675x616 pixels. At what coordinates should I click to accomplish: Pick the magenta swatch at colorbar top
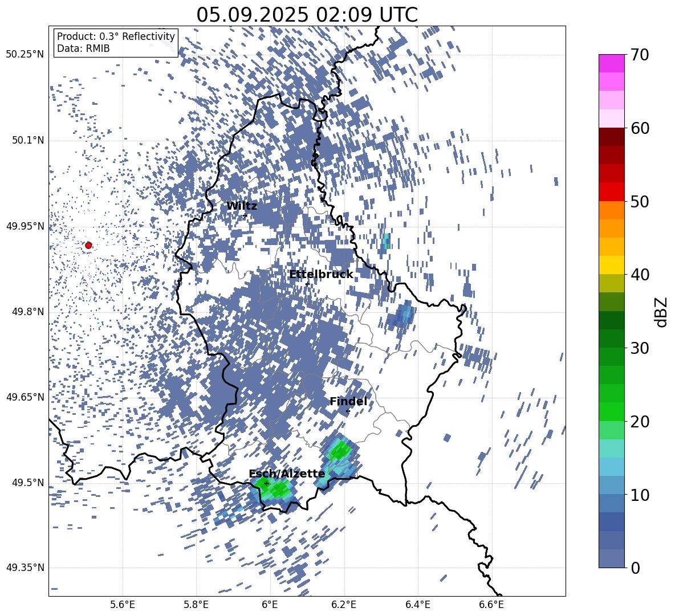(x=611, y=63)
